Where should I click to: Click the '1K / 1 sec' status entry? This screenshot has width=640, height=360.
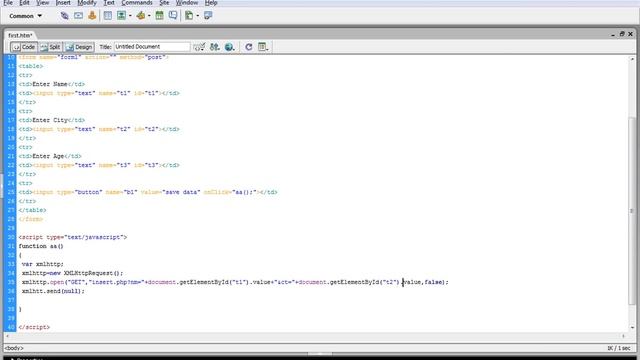coord(619,348)
